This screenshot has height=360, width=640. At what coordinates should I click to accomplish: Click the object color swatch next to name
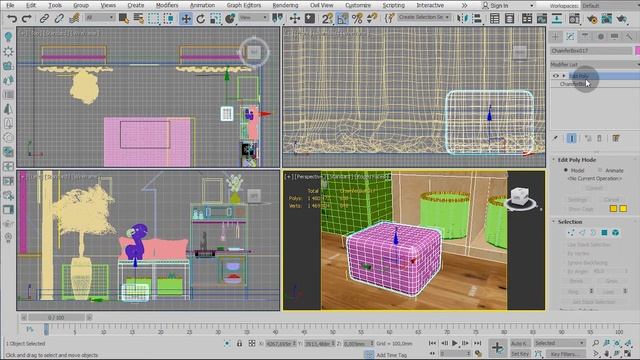(x=637, y=51)
